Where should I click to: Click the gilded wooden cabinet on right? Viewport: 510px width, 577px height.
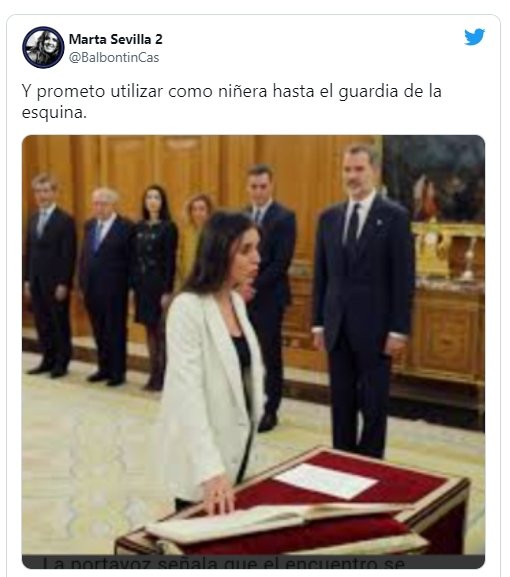tap(447, 305)
